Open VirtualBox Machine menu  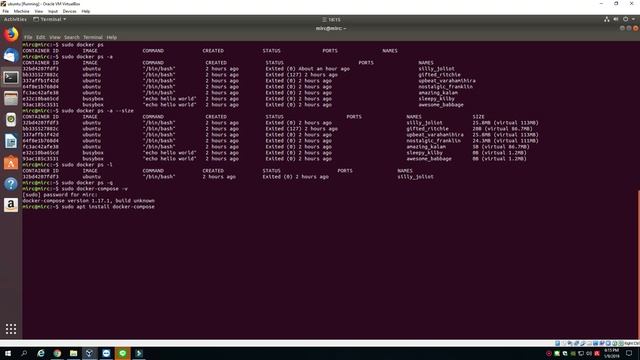coord(21,11)
